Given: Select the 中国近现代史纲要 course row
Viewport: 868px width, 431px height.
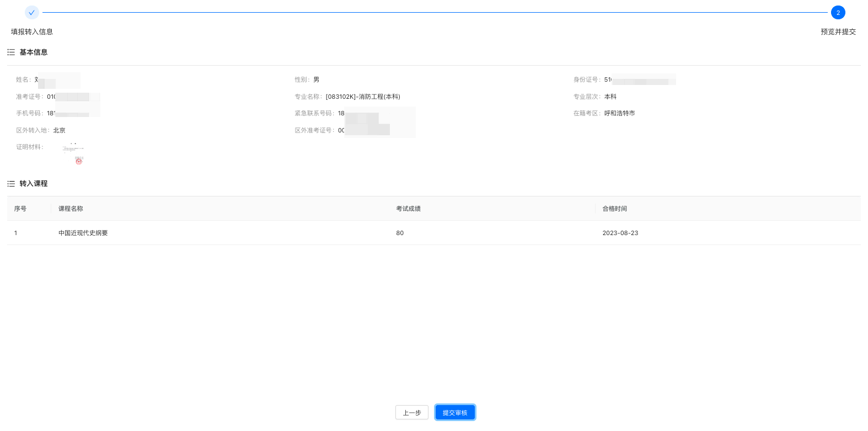Looking at the screenshot, I should (83, 233).
